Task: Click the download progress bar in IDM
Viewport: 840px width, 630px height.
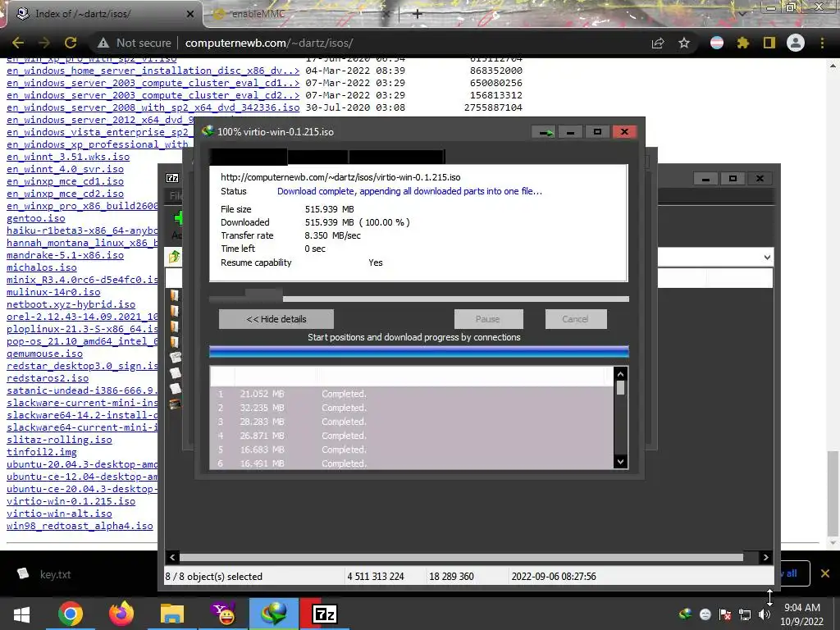Action: [419, 299]
